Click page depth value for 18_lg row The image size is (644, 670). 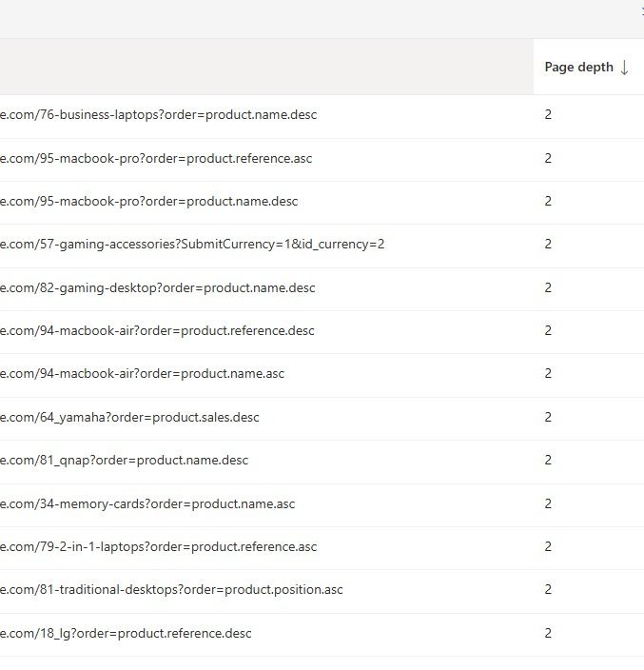coord(548,633)
